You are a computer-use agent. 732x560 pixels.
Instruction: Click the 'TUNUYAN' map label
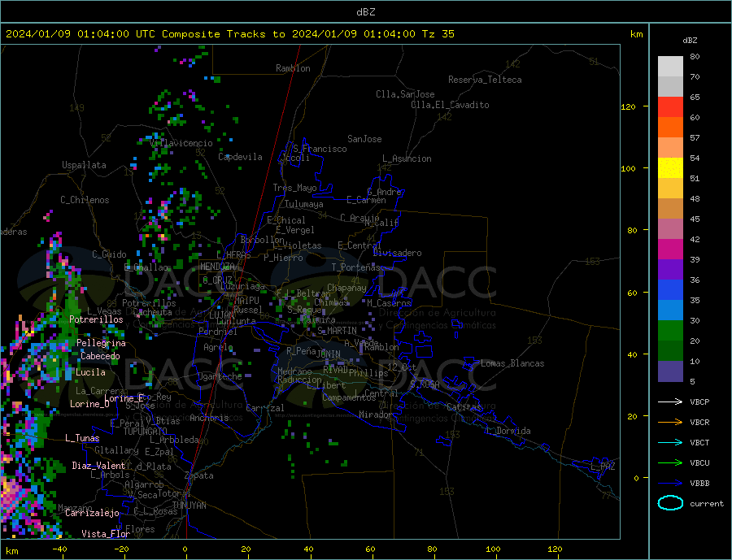(189, 506)
